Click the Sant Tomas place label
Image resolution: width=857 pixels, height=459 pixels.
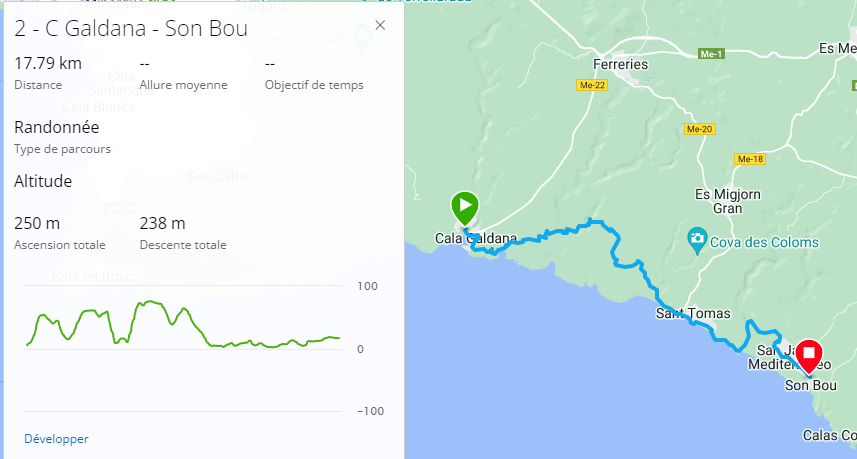[686, 314]
